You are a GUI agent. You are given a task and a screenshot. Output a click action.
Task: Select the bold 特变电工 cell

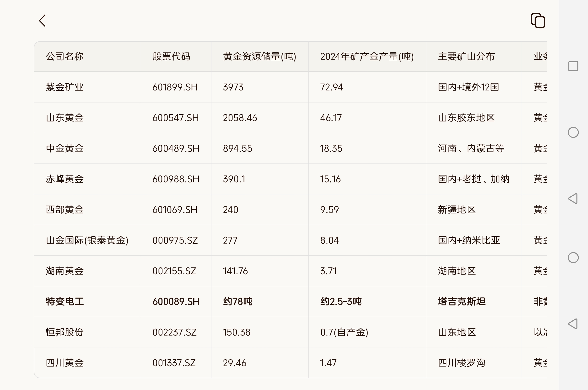65,302
